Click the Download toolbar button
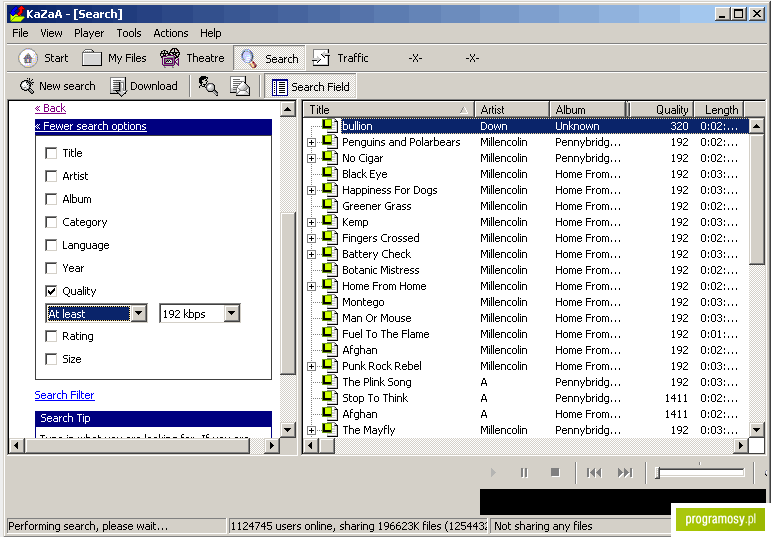This screenshot has height=537, width=771. (x=144, y=86)
